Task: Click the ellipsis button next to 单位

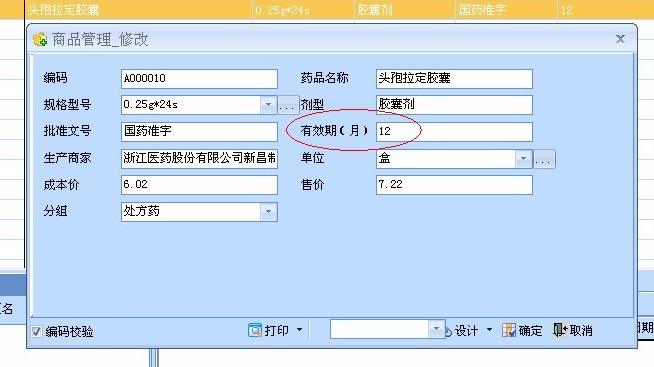Action: [x=544, y=159]
